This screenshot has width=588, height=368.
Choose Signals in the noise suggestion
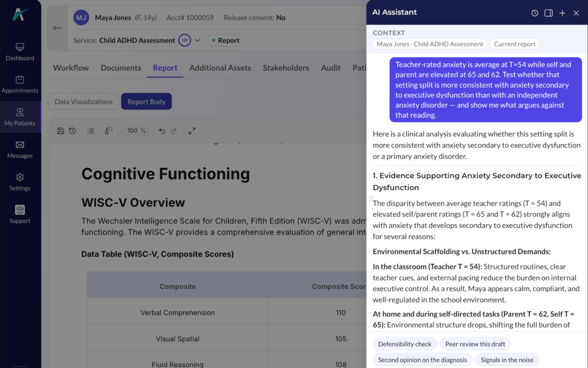(x=507, y=360)
